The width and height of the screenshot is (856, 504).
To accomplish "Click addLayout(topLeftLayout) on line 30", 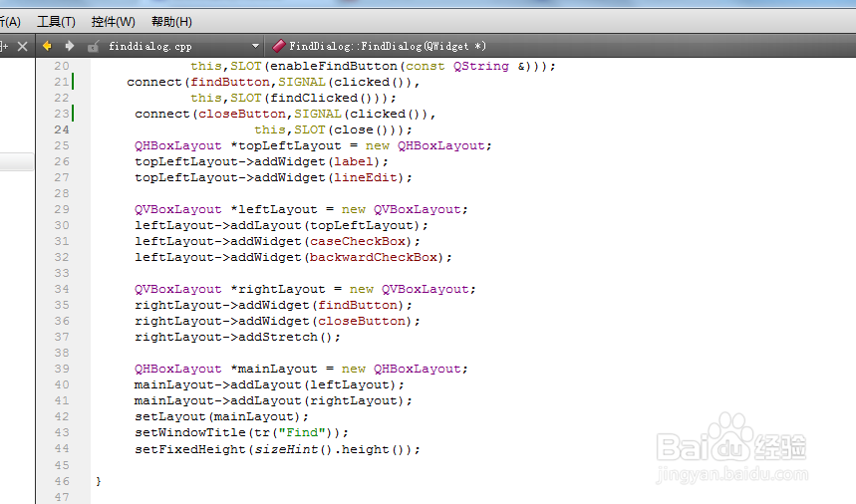I will [325, 225].
